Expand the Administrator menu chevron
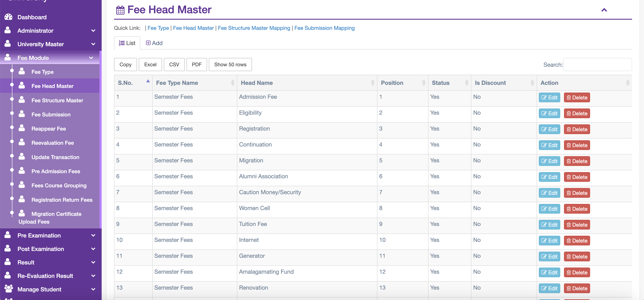Screen dimensions: 644x300 click(x=93, y=30)
